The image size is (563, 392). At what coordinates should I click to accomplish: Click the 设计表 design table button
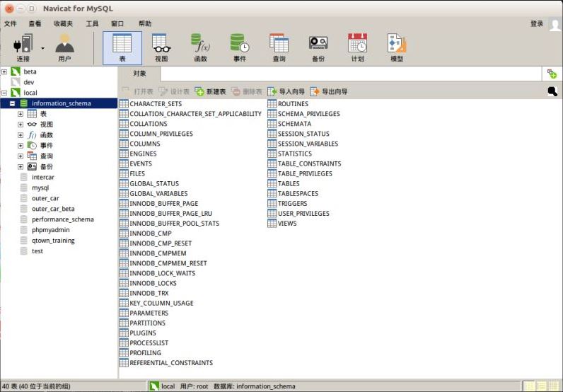coord(174,91)
